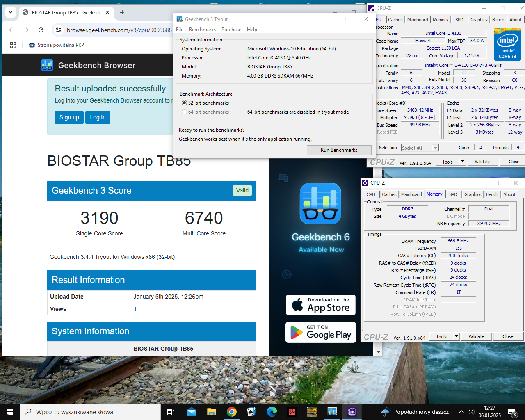Click Log in button

point(98,117)
